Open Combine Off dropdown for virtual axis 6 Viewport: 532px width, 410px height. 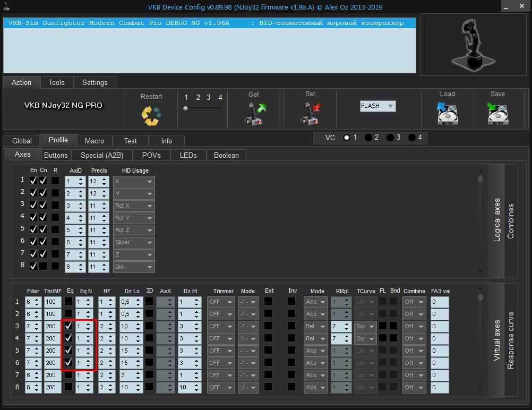tap(414, 363)
